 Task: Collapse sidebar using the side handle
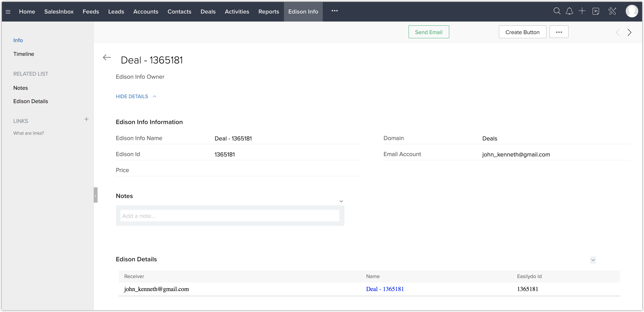(95, 195)
